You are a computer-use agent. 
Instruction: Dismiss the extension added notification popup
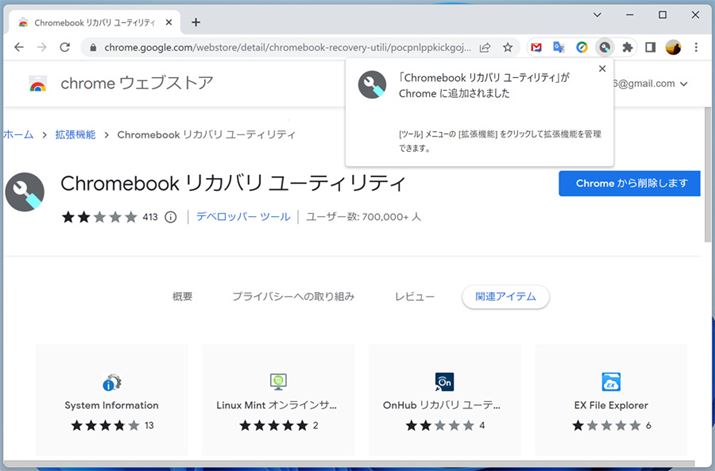602,69
